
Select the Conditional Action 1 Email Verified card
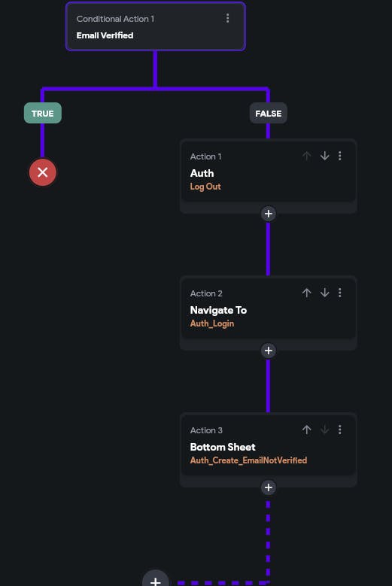(x=156, y=26)
